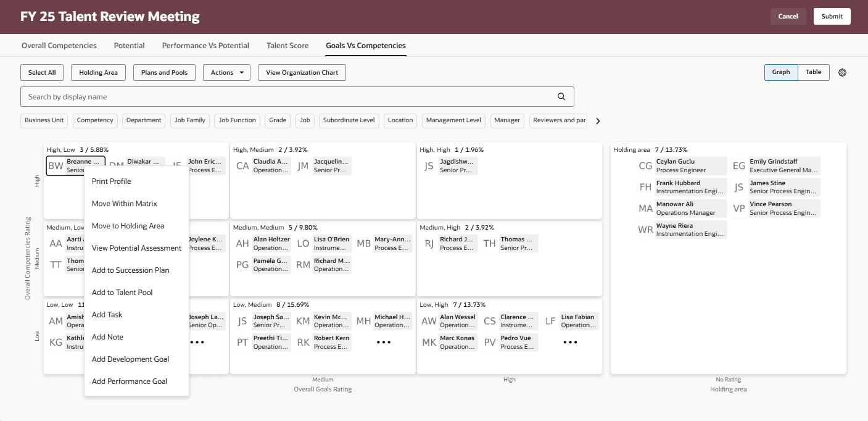
Task: Choose Add to Succession Plan
Action: coord(136,270)
